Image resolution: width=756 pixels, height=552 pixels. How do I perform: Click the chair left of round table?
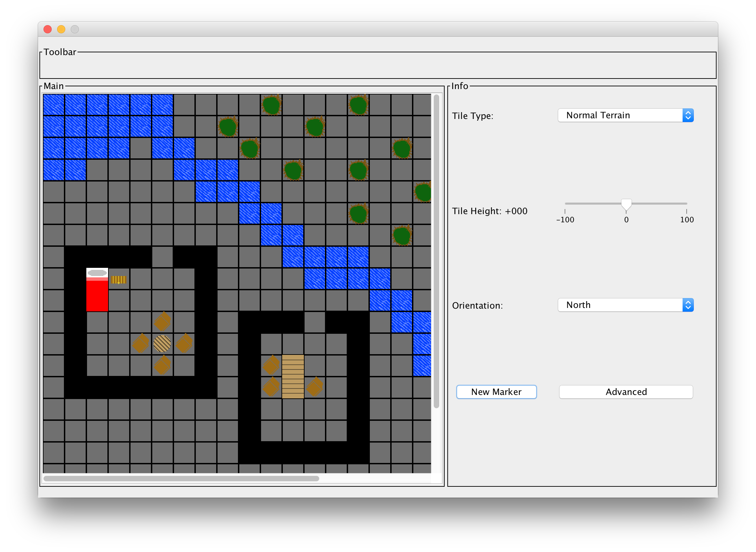[x=140, y=343]
